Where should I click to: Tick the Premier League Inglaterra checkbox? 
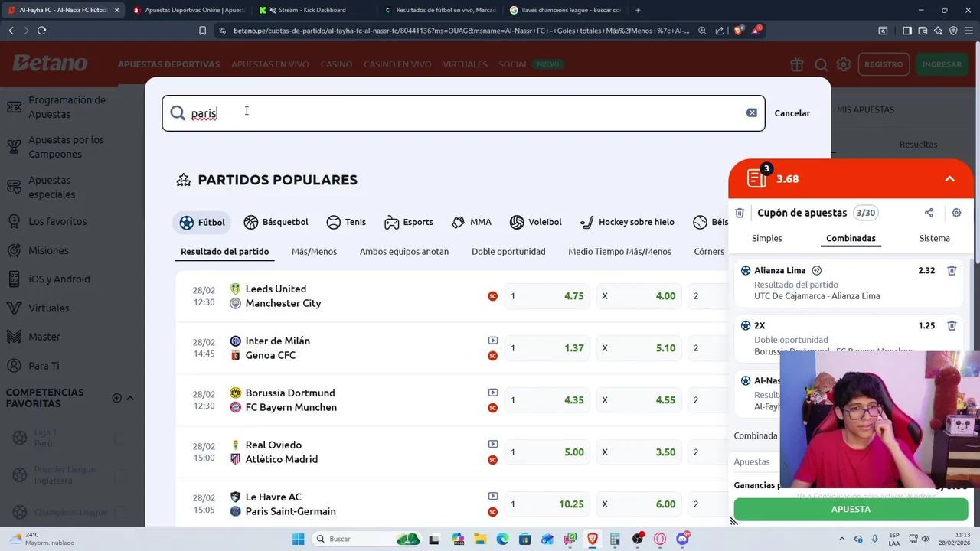(119, 475)
